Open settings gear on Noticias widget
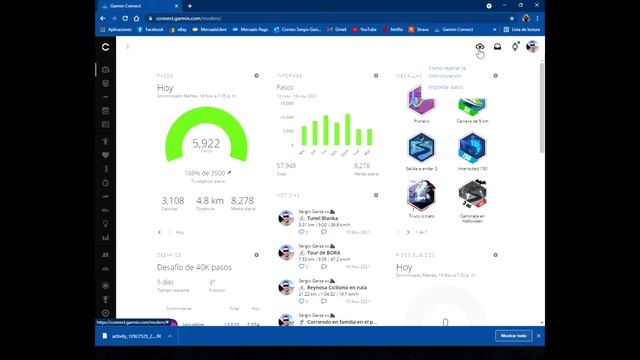This screenshot has width=640, height=360. pyautogui.click(x=376, y=195)
